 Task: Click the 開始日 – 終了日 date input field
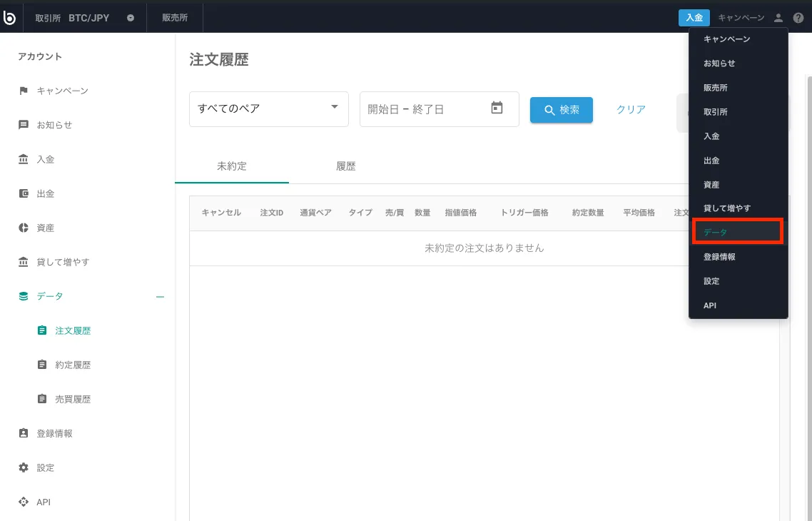(x=425, y=109)
